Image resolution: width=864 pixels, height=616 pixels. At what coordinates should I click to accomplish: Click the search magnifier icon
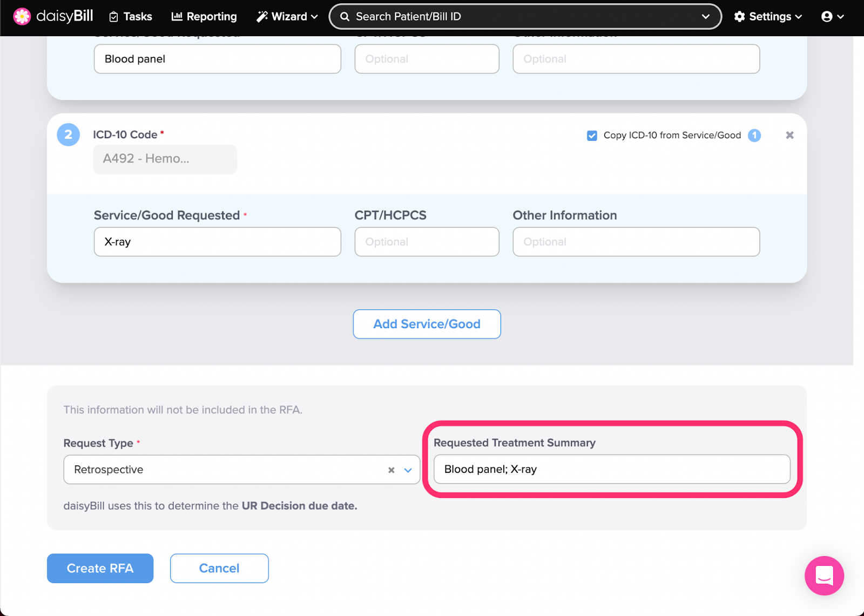point(345,17)
